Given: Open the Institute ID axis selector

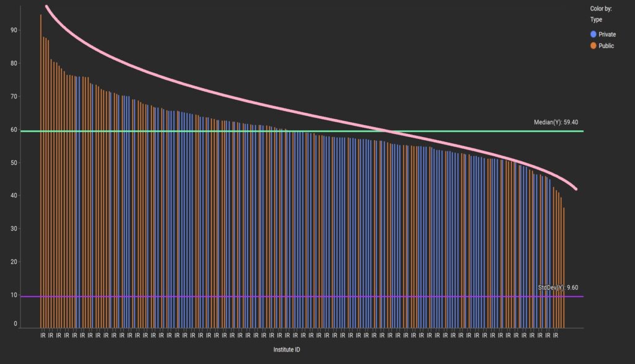Looking at the screenshot, I should [287, 350].
